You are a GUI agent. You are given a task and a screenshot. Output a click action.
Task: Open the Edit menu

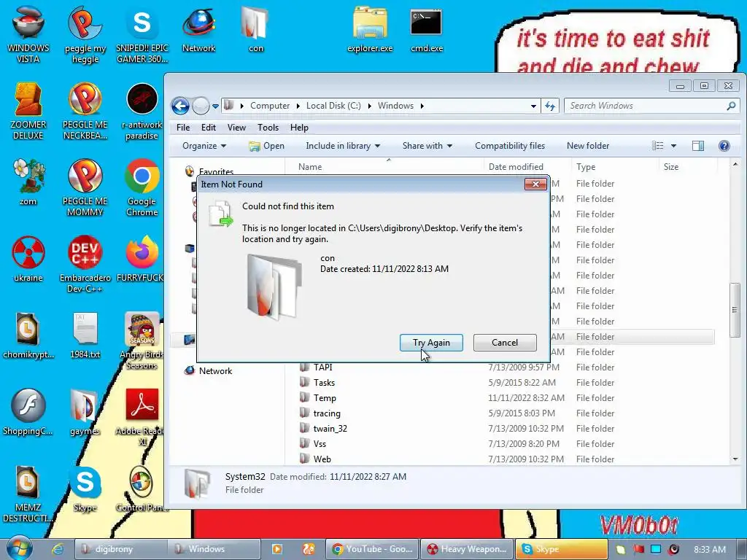coord(208,128)
